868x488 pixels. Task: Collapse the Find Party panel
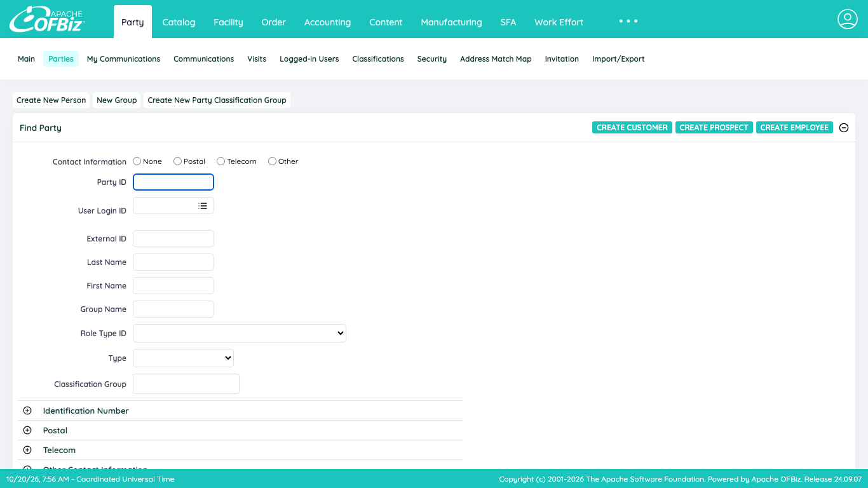coord(844,128)
